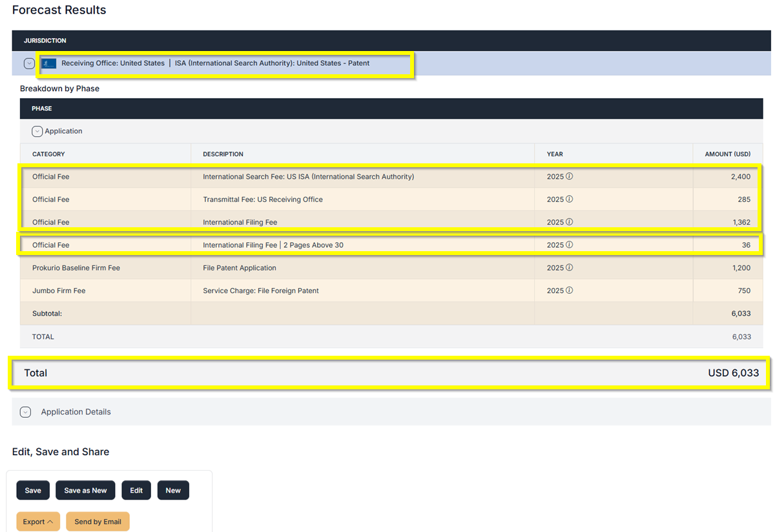Viewport: 775px width, 532px height.
Task: Click info icon beside International Search Fee year
Action: [569, 176]
